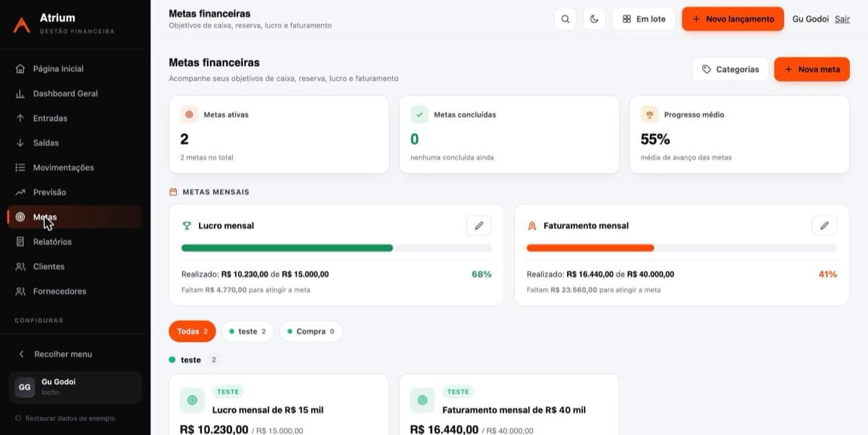Open Previsão sidebar item

click(75, 192)
